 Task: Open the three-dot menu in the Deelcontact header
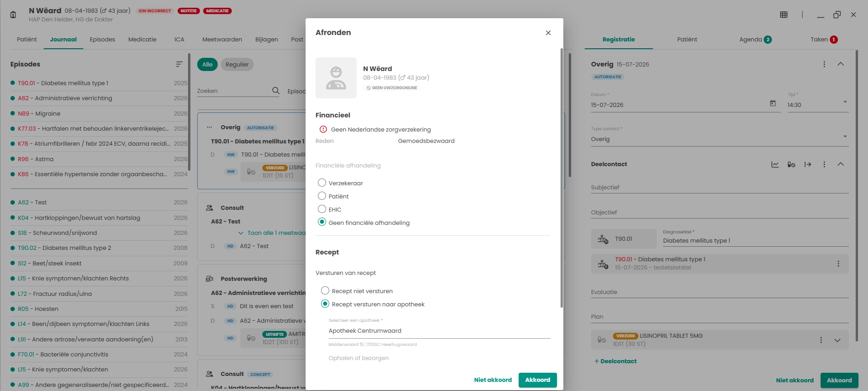[824, 164]
